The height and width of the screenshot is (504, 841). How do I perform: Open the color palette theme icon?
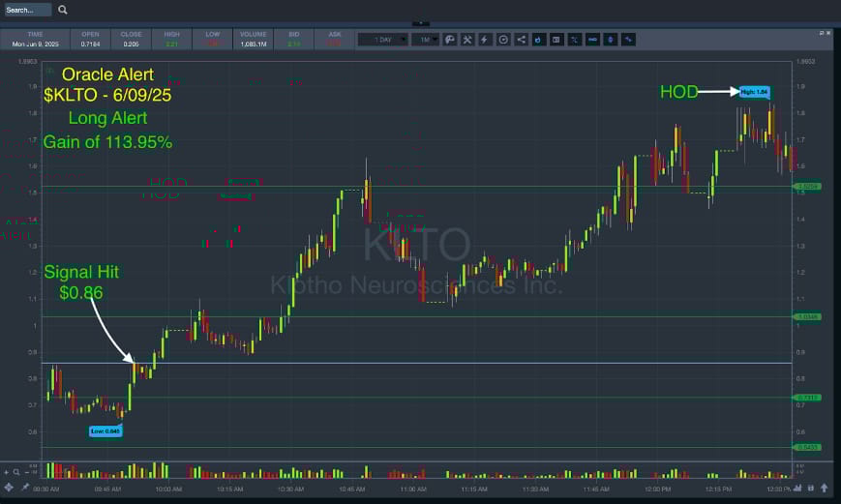[450, 40]
